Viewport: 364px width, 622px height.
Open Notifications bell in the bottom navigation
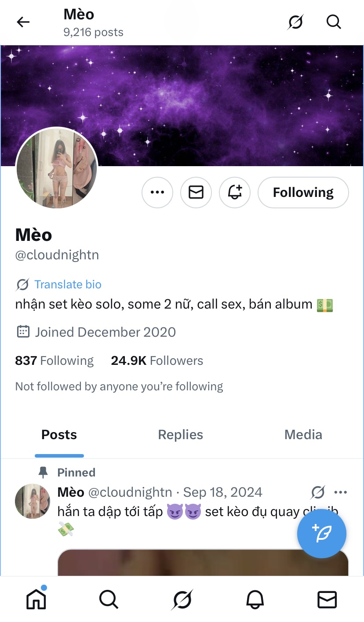coord(255,599)
